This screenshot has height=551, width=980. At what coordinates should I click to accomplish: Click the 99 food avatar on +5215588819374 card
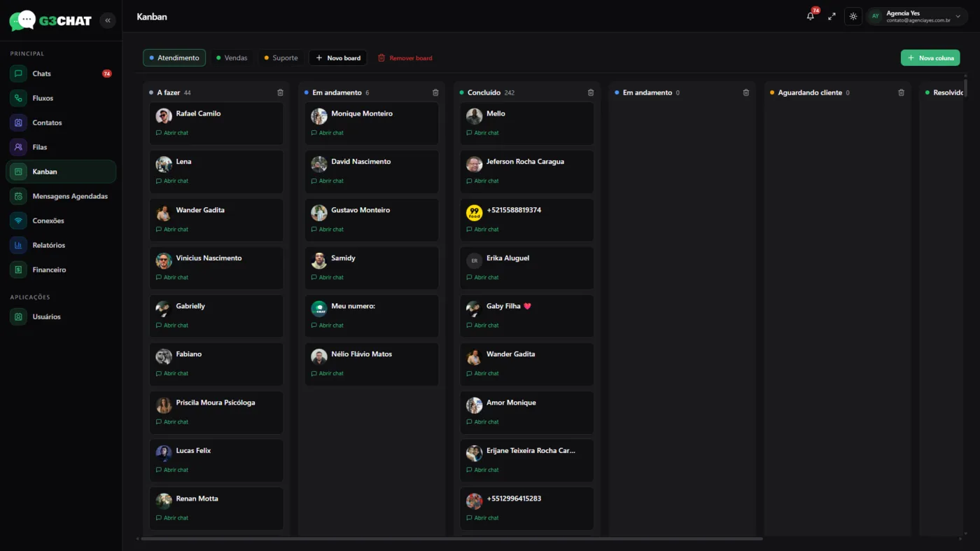pos(475,213)
